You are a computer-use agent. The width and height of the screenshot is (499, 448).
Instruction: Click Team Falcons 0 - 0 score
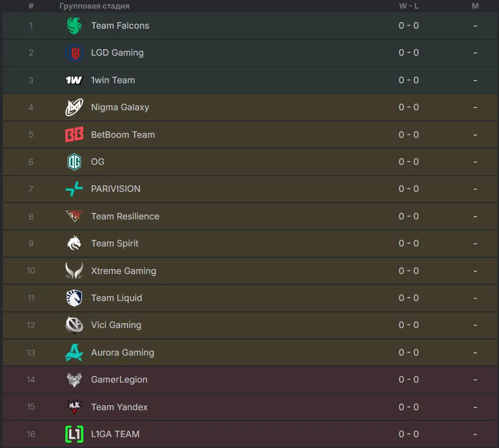click(409, 25)
